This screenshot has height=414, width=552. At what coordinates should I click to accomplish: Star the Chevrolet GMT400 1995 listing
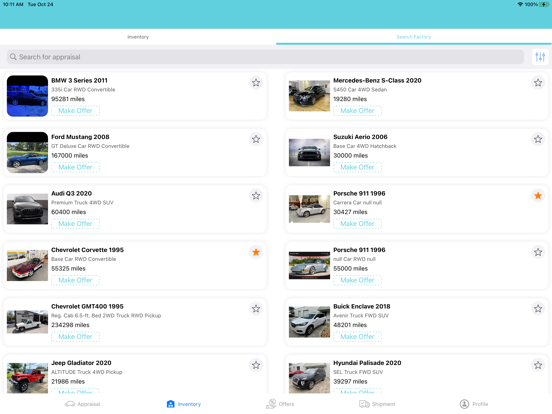(256, 309)
